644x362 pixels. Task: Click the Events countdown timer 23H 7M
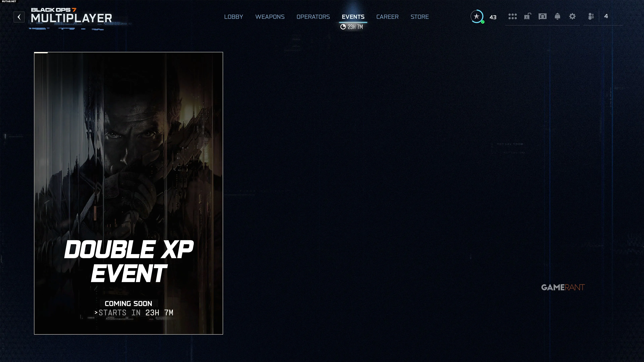(x=352, y=27)
